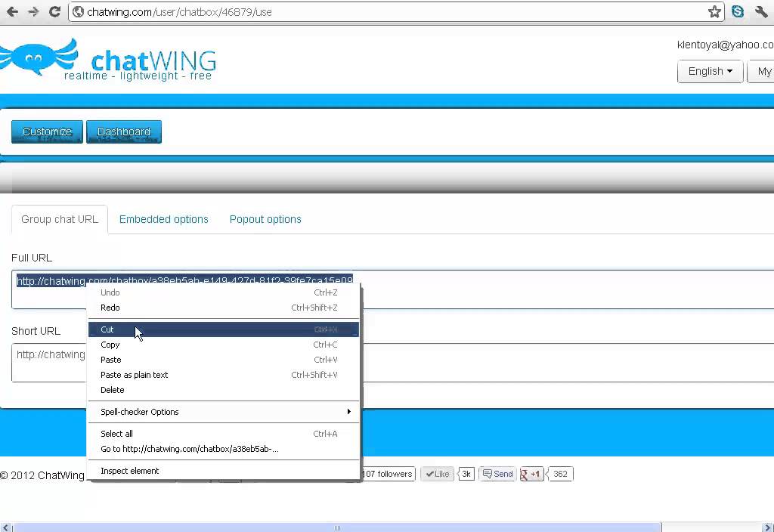Image resolution: width=774 pixels, height=532 pixels.
Task: Click the My button beside English
Action: point(760,72)
